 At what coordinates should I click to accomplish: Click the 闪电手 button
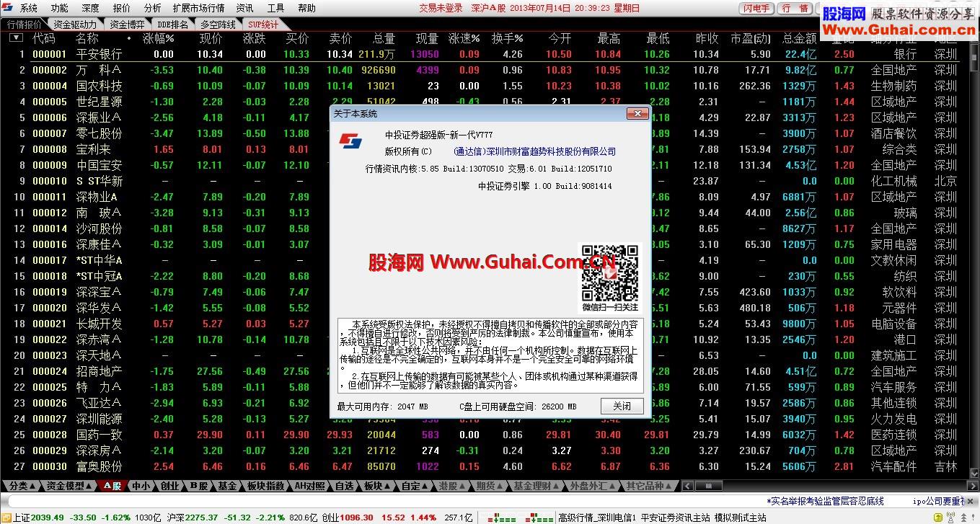(x=756, y=8)
